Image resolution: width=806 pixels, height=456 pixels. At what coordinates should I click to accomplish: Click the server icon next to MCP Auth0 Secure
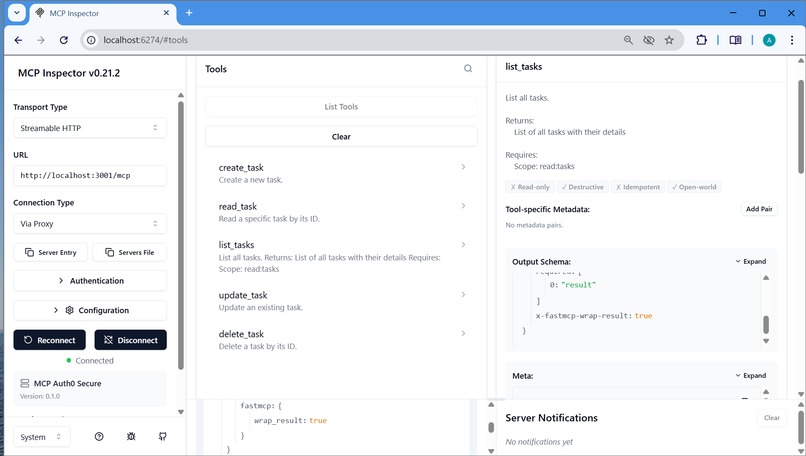coord(25,384)
